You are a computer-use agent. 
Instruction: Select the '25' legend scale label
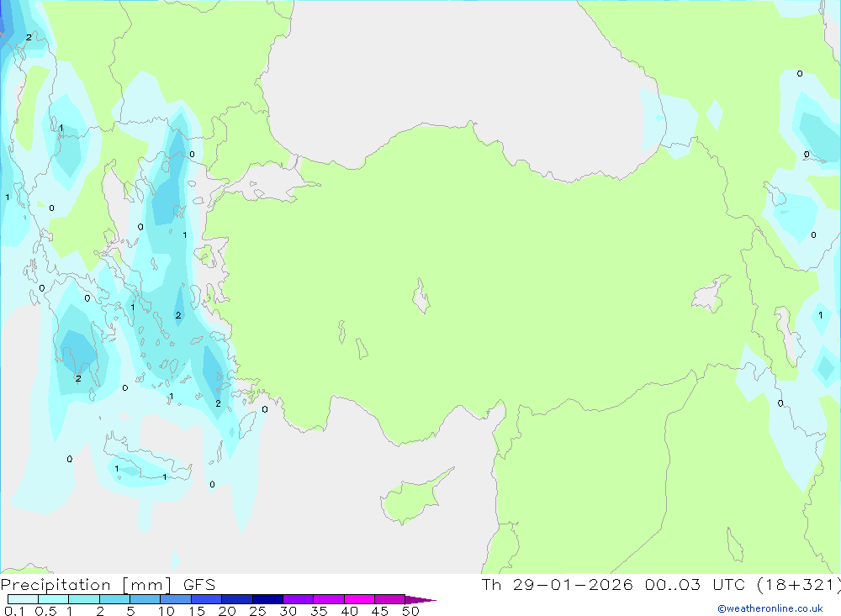coord(258,611)
